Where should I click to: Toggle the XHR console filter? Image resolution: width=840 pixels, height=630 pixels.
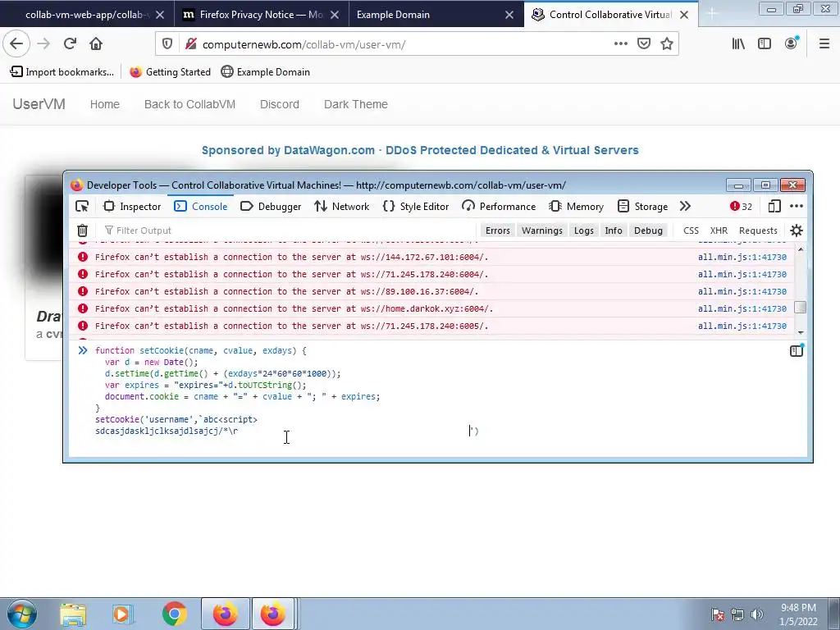click(719, 231)
